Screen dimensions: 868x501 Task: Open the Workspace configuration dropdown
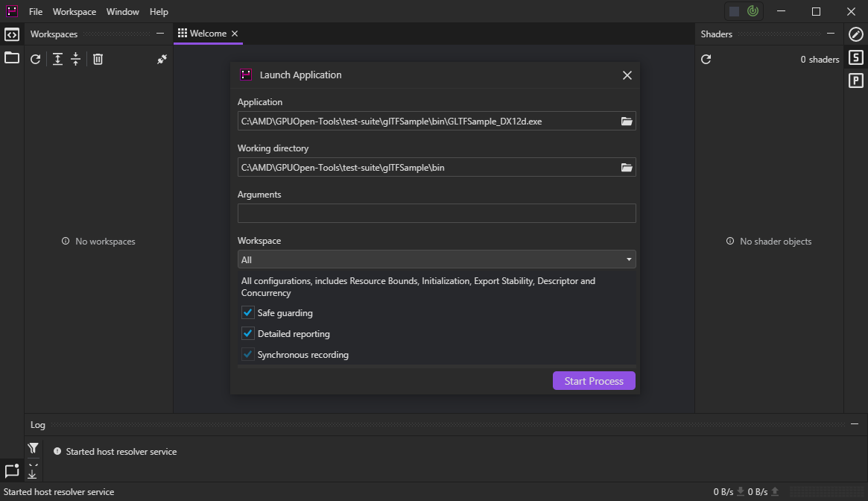coord(436,260)
